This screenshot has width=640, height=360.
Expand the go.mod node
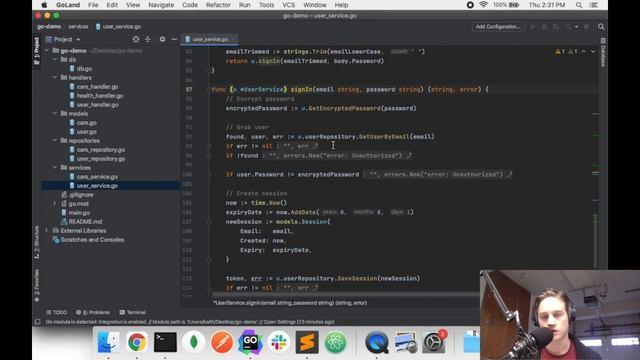(55, 203)
